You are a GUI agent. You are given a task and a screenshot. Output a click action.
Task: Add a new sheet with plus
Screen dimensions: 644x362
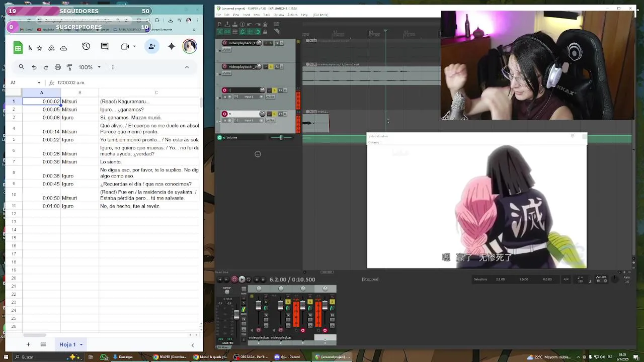pos(28,344)
